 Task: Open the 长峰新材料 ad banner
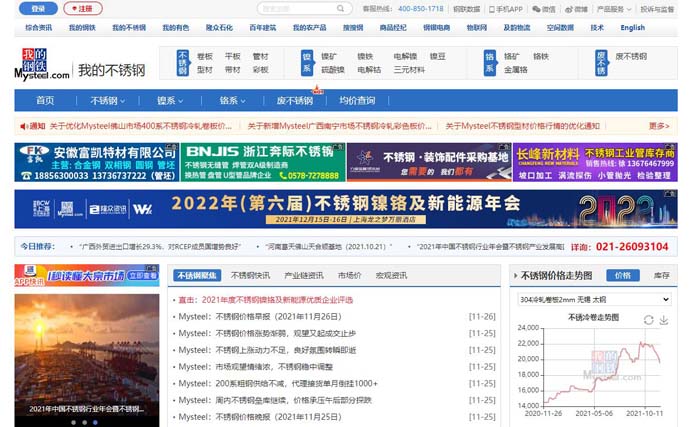point(595,162)
